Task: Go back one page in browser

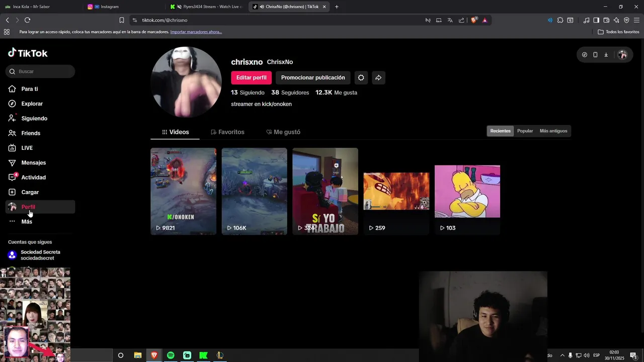Action: (x=7, y=20)
